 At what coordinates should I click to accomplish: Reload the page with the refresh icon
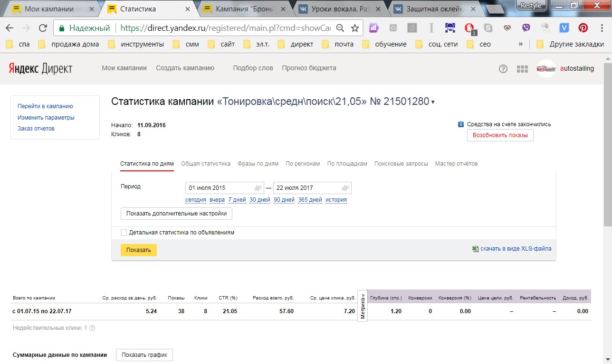[x=43, y=28]
